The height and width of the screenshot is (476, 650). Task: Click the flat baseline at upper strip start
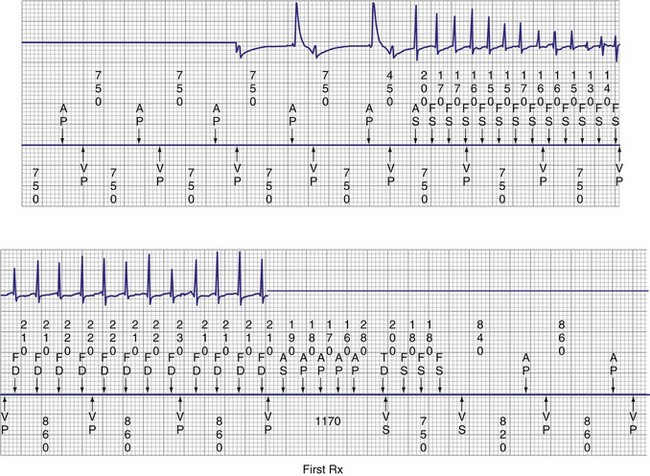(x=120, y=42)
